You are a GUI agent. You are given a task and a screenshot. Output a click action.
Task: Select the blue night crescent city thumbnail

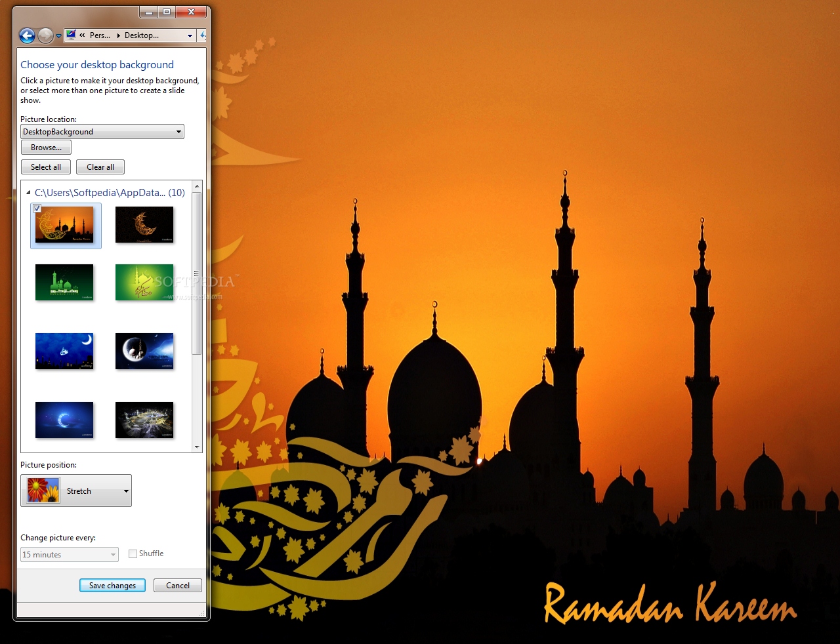tap(64, 352)
